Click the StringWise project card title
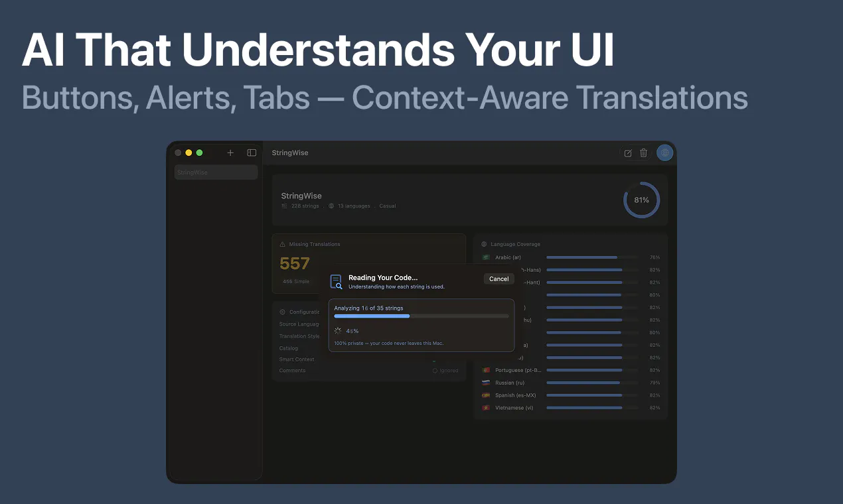This screenshot has height=504, width=843. [x=301, y=196]
